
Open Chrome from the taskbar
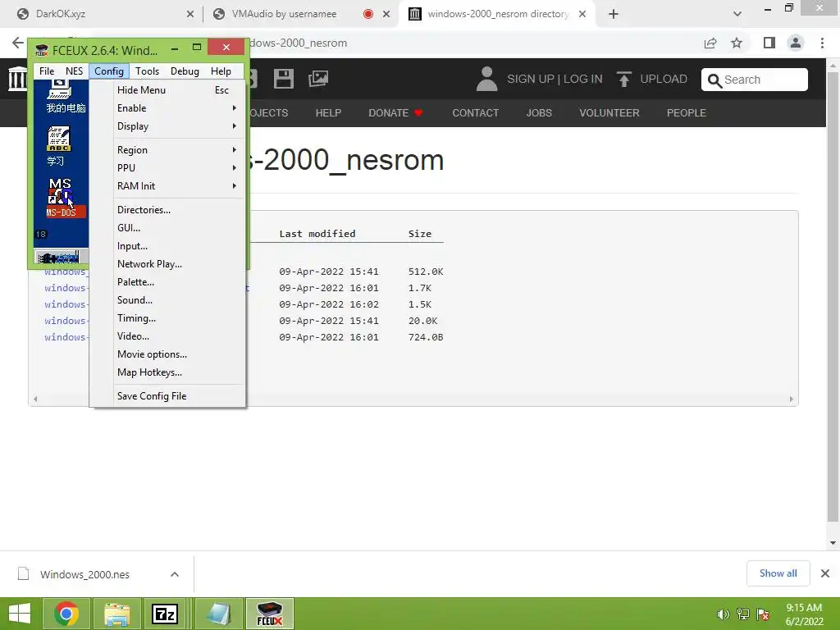point(66,614)
